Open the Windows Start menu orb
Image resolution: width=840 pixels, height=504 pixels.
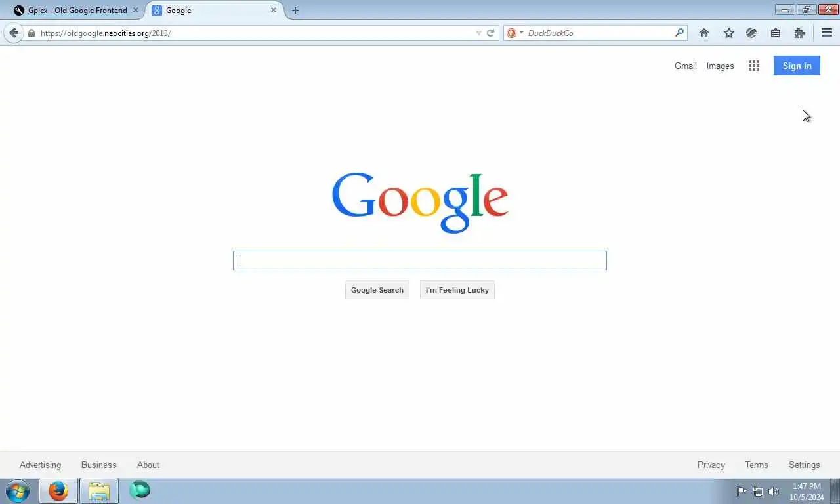point(18,491)
